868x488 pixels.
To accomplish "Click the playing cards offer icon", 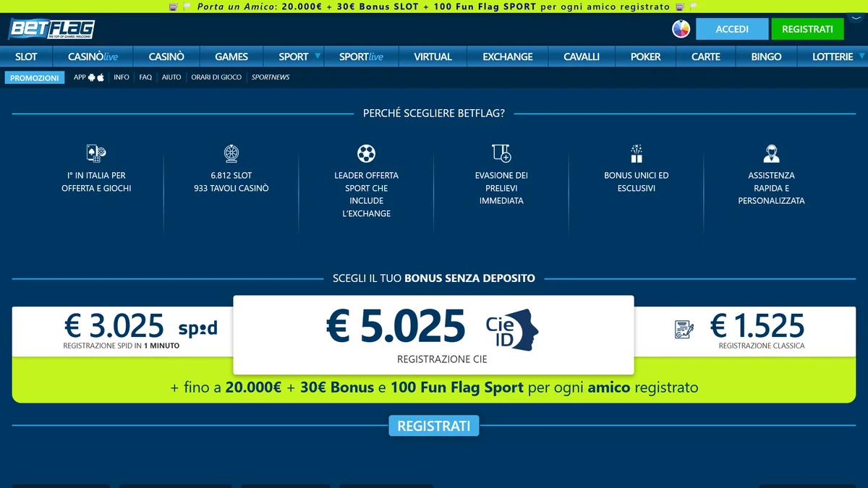I will [x=96, y=153].
